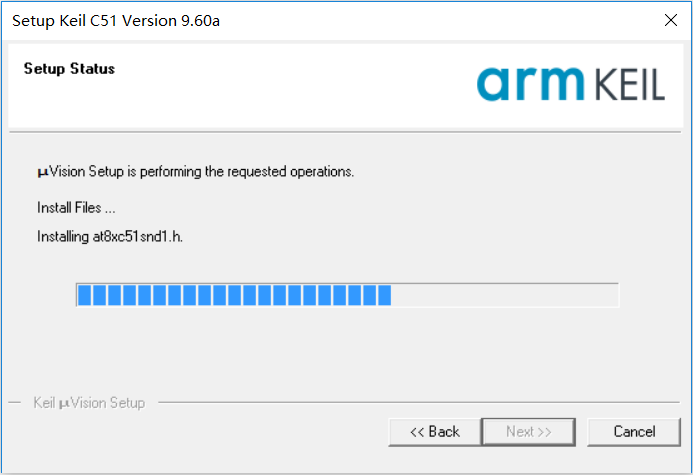Cancel the Keil C51 installation
This screenshot has width=693, height=475.
(634, 432)
